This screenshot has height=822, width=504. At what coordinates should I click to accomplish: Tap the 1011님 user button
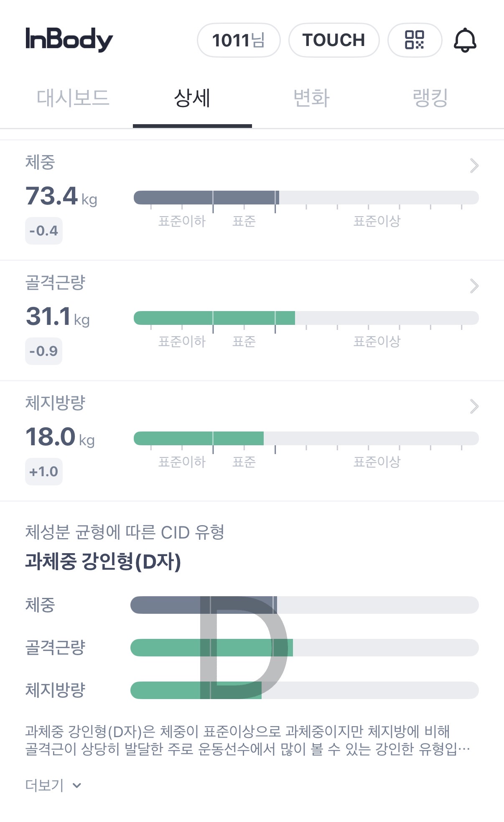[239, 40]
